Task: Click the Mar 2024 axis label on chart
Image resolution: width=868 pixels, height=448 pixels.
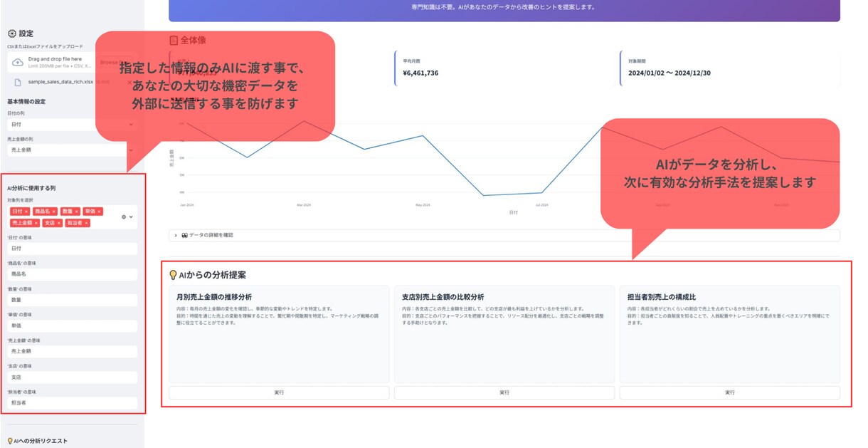Action: point(303,204)
